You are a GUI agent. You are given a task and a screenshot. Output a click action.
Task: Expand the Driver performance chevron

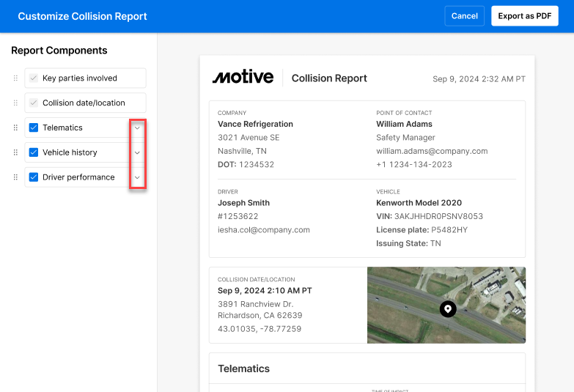pyautogui.click(x=137, y=177)
